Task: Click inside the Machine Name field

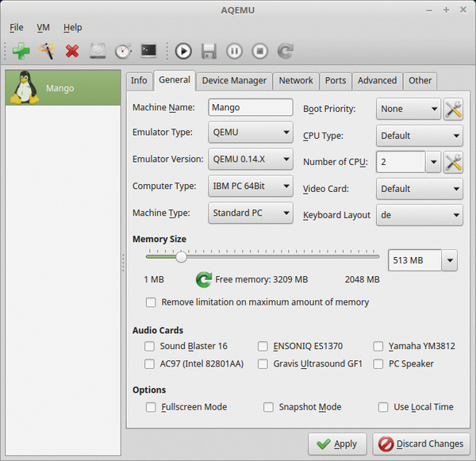Action: click(251, 107)
